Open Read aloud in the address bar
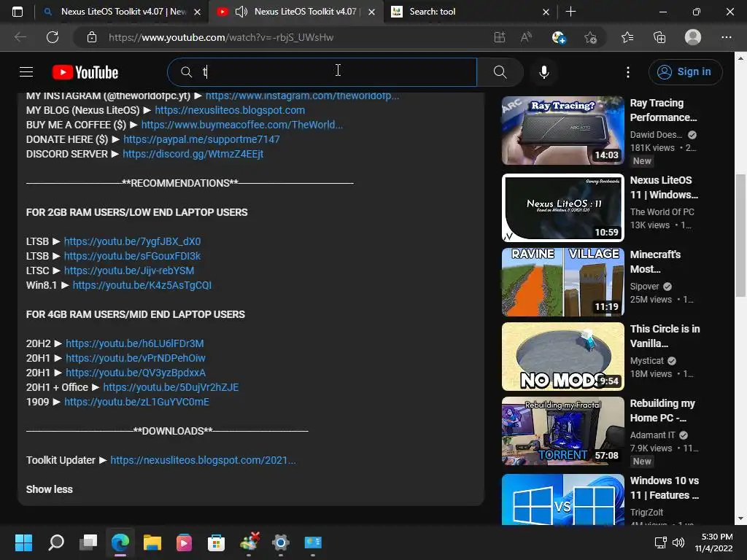This screenshot has height=560, width=747. coord(526,37)
